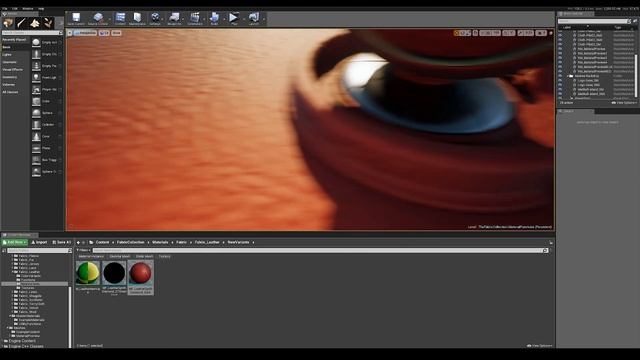The image size is (640, 360).
Task: Open the Content Browser Filters dropdown
Action: 83,250
